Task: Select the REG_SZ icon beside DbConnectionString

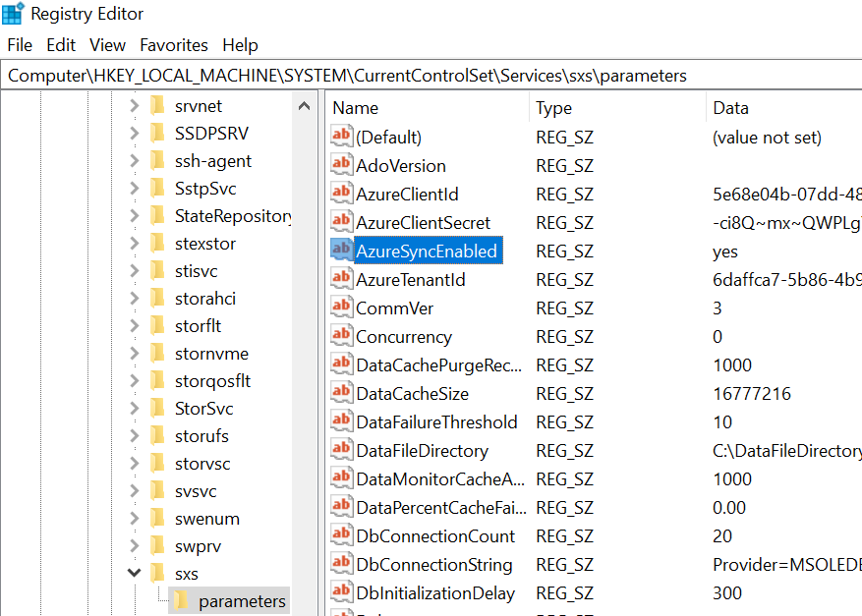Action: pyautogui.click(x=341, y=564)
